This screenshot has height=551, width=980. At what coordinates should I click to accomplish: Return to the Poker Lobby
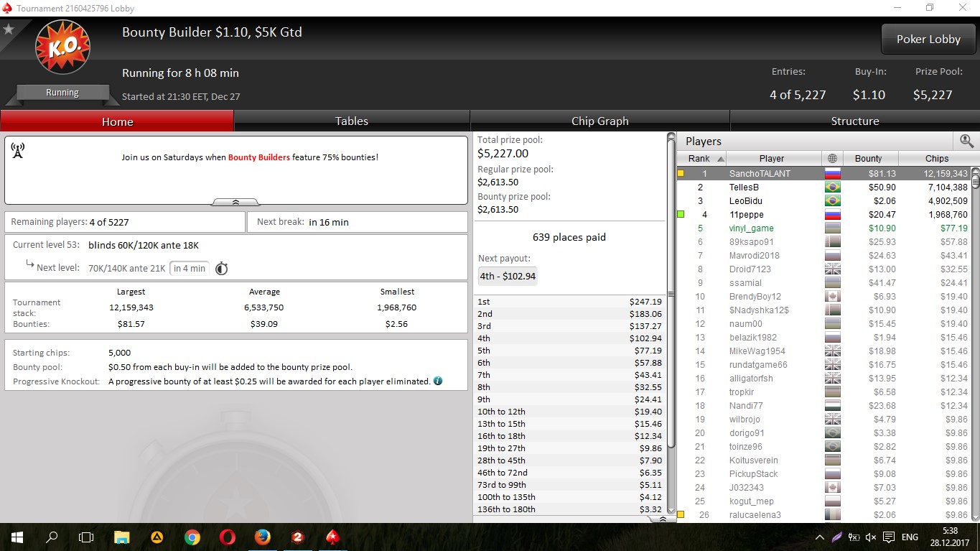click(928, 40)
